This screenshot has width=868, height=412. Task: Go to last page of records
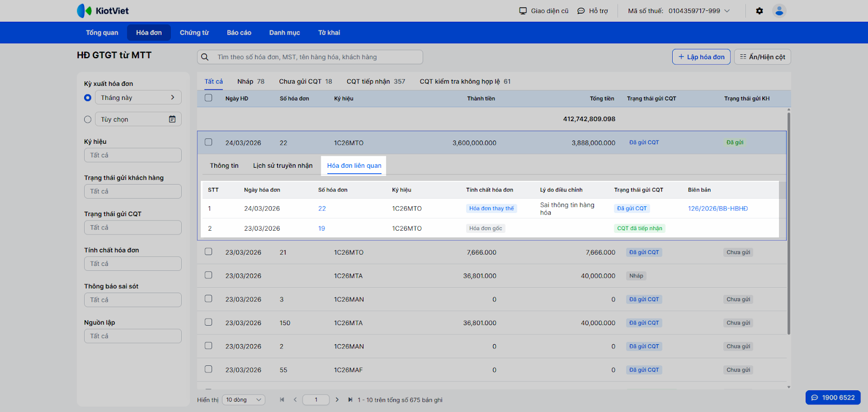click(x=350, y=400)
